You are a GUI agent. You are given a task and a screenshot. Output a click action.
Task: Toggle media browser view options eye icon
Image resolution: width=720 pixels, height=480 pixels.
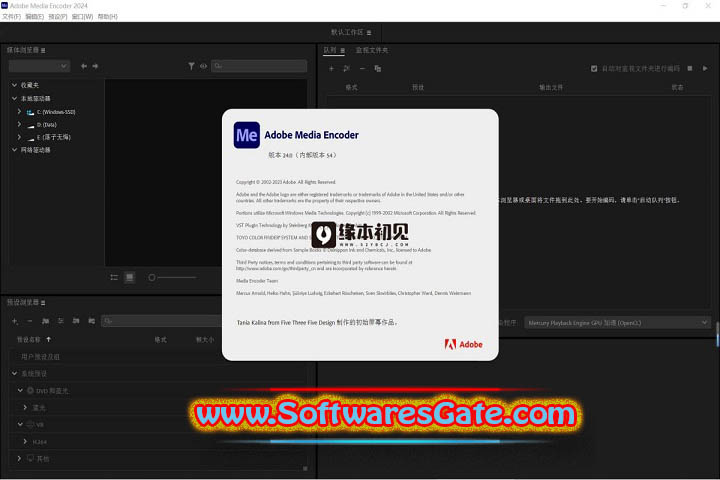pyautogui.click(x=203, y=66)
